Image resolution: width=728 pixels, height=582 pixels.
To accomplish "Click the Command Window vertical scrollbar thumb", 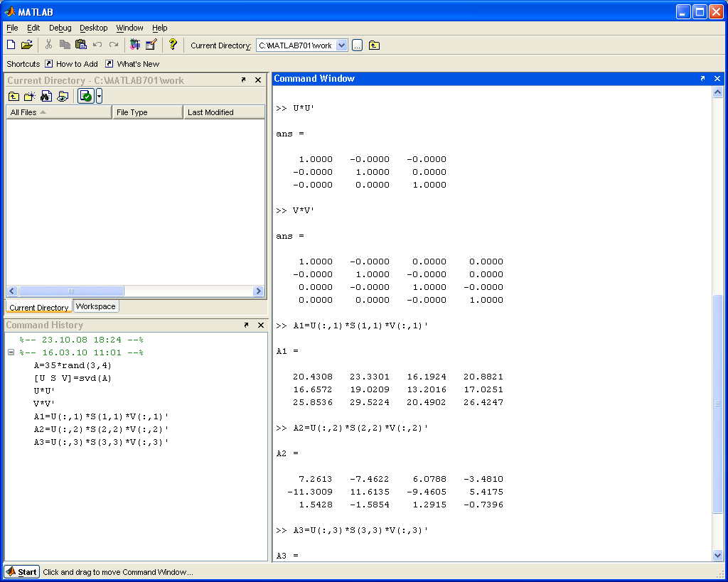I will tap(717, 404).
